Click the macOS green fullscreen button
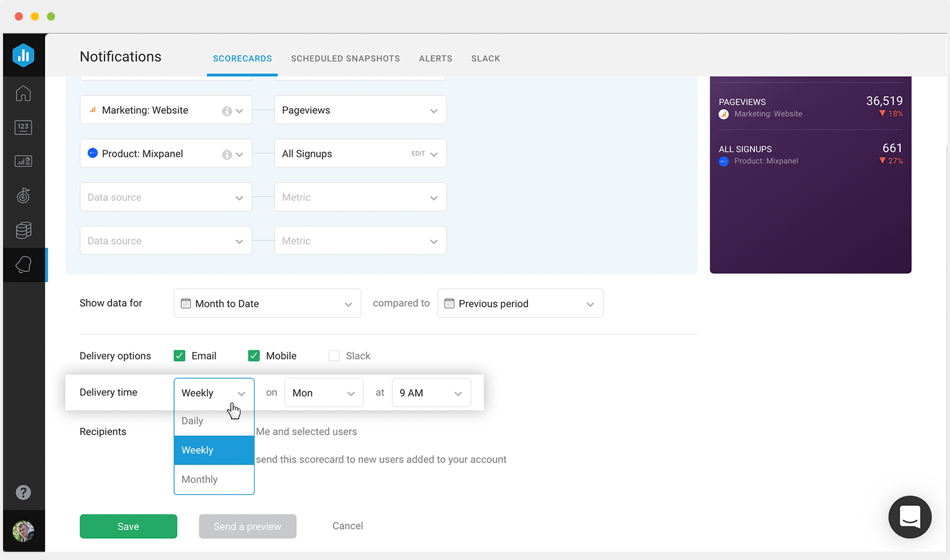The width and height of the screenshot is (950, 560). pyautogui.click(x=51, y=16)
